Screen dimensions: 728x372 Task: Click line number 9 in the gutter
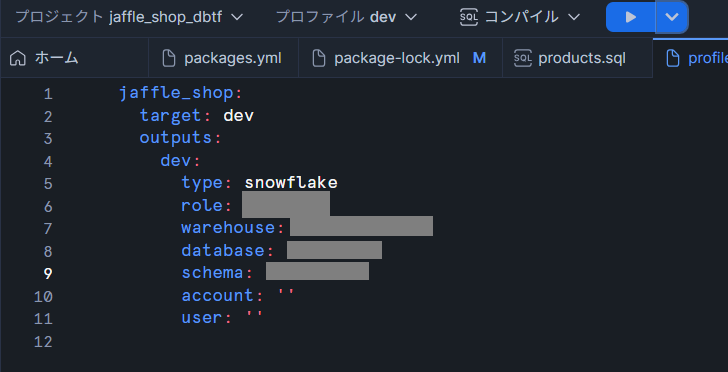pyautogui.click(x=47, y=274)
